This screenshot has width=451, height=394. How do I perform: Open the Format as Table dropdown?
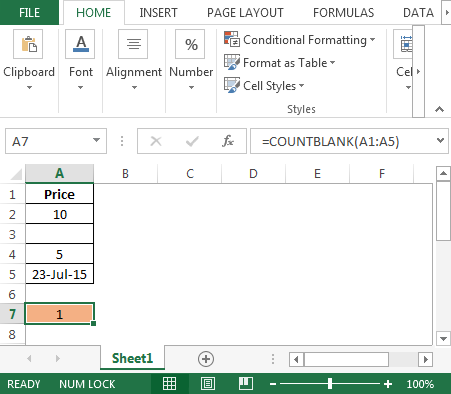(x=280, y=63)
